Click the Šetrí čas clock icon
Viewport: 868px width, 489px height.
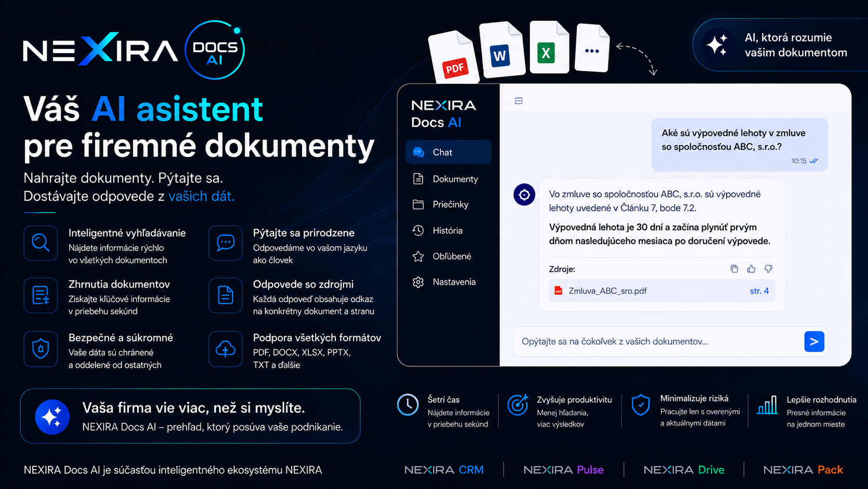408,405
